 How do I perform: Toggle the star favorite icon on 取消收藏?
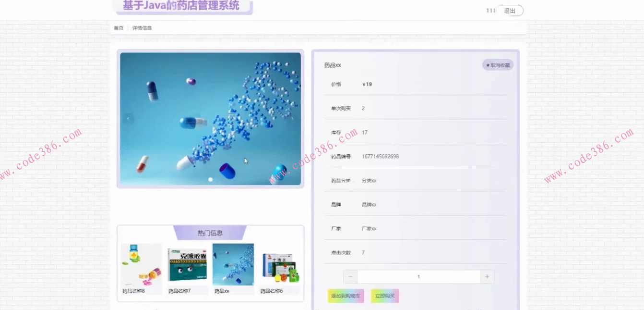(487, 65)
